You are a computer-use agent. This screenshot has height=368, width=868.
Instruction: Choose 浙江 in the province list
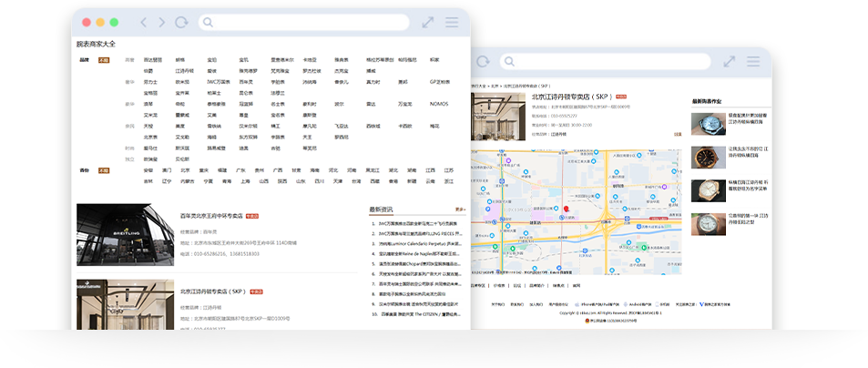[x=448, y=181]
